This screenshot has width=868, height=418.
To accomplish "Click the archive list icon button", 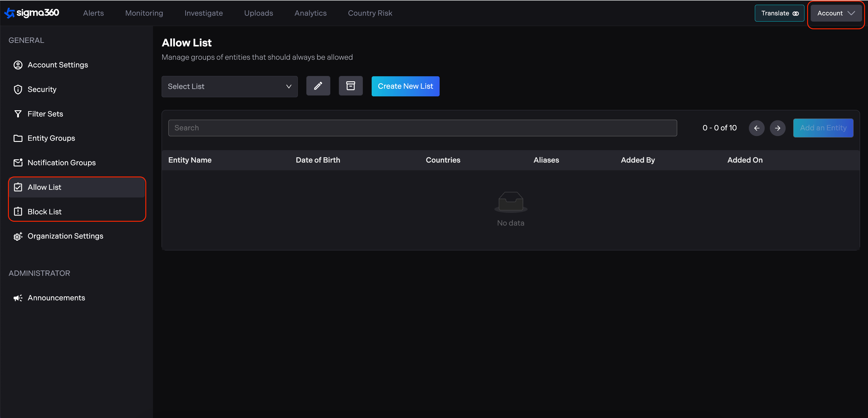I will click(x=350, y=86).
